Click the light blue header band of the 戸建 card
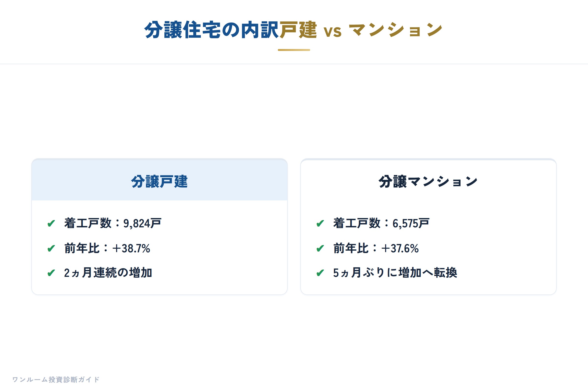 coord(159,180)
